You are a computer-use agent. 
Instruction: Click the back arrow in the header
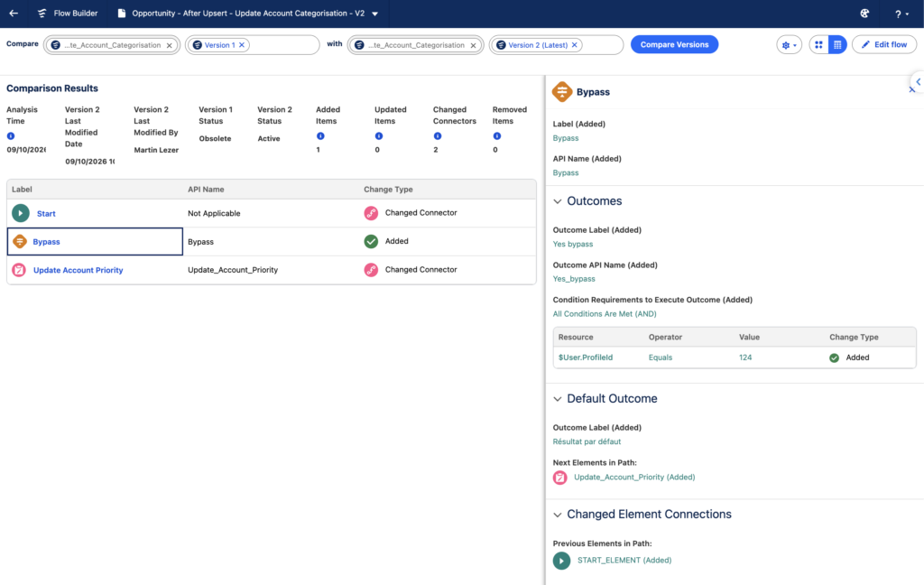coord(14,13)
